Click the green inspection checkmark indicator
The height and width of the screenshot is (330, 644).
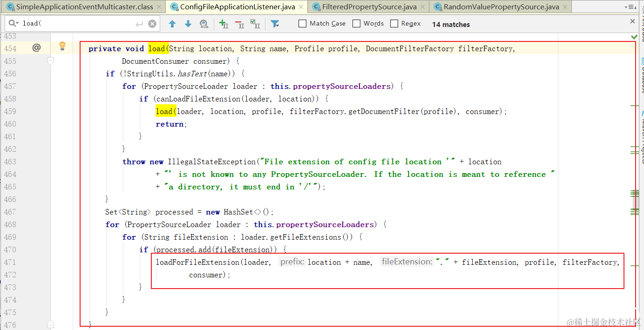point(634,36)
